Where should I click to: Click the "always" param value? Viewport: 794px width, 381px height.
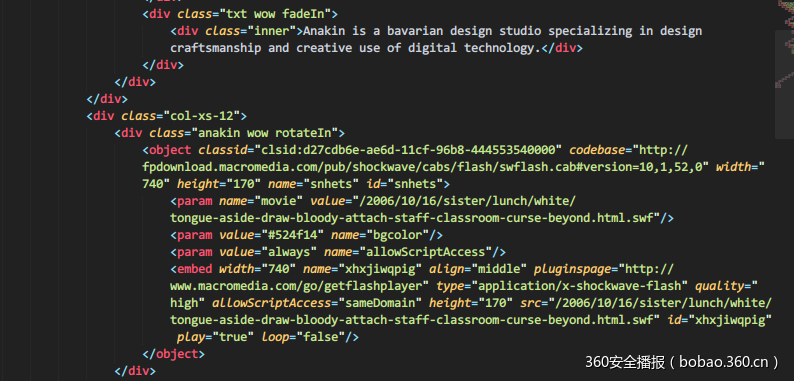(289, 252)
